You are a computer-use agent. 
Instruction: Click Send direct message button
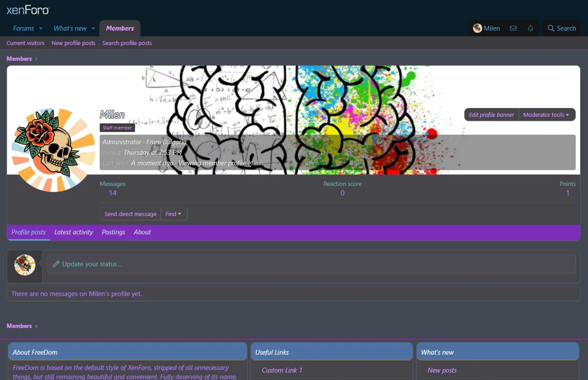(130, 214)
